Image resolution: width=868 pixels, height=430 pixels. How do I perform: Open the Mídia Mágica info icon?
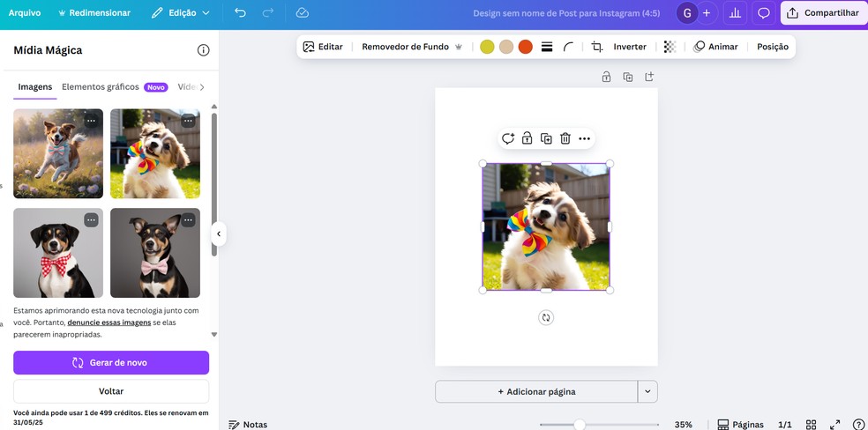pos(203,50)
